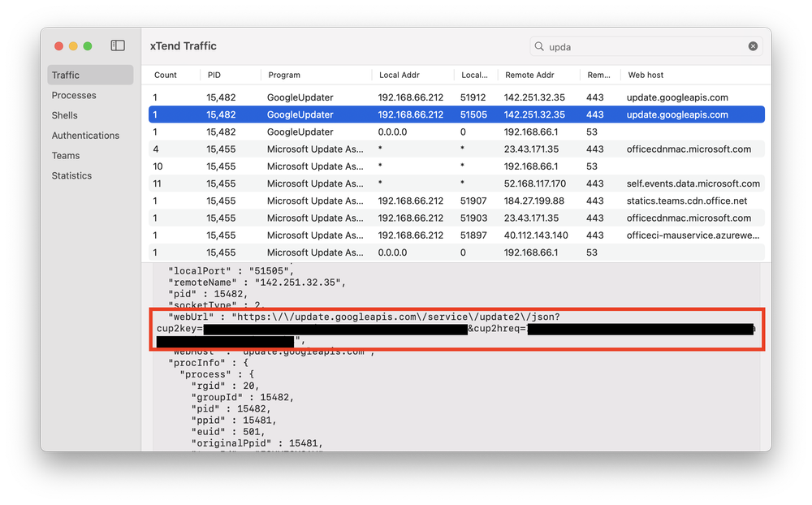Select the row with Count 4
This screenshot has width=812, height=505.
[456, 149]
